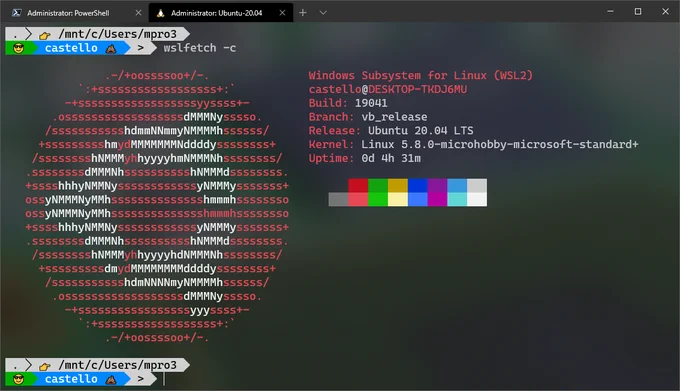Click the sunglasses emoji in bottom prompt
The image size is (680, 391).
click(18, 379)
